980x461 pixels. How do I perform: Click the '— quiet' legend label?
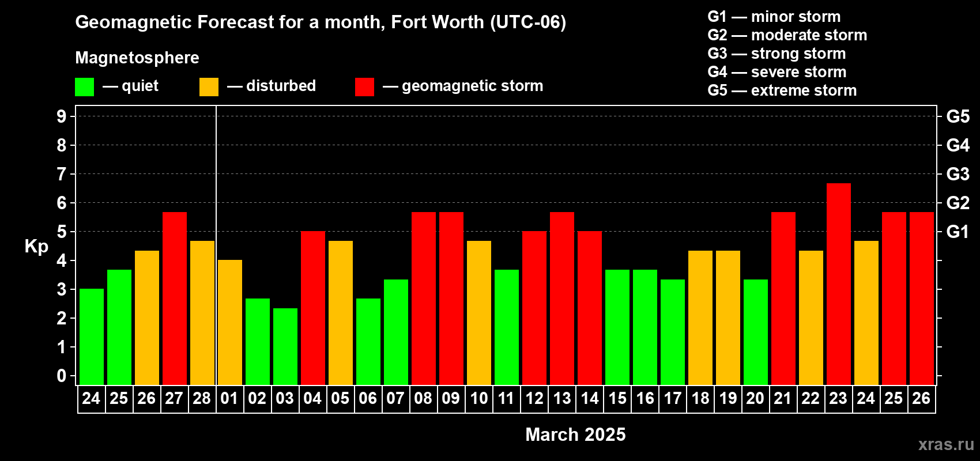pyautogui.click(x=130, y=86)
